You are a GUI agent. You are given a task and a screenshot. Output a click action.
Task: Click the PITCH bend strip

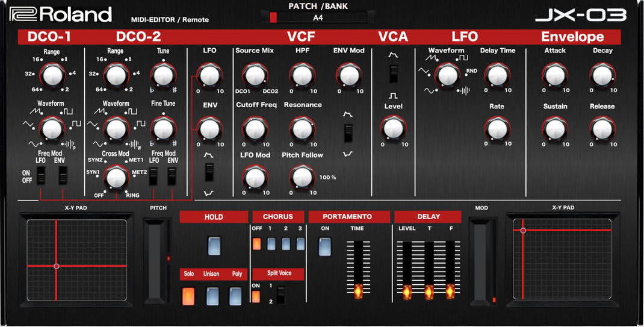156,261
